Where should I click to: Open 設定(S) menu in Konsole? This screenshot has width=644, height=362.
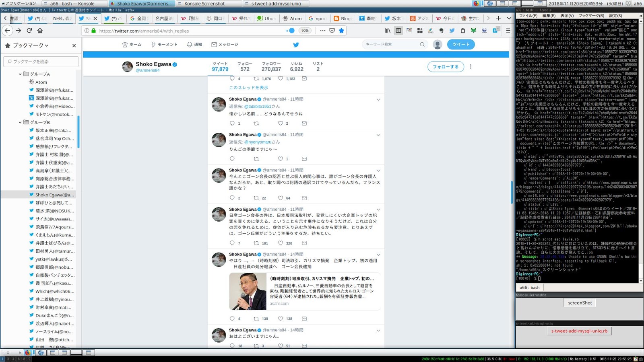[x=615, y=16]
